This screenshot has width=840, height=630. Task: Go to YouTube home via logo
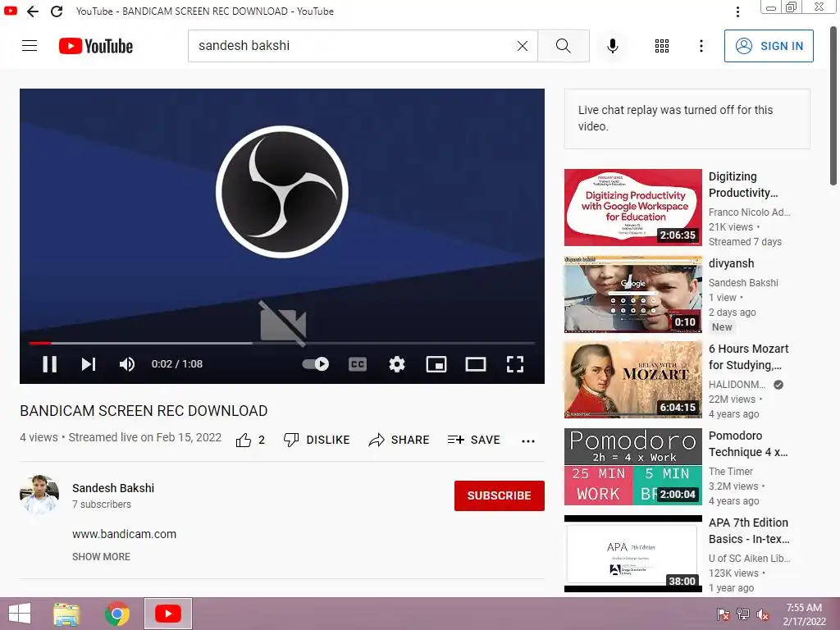[96, 46]
